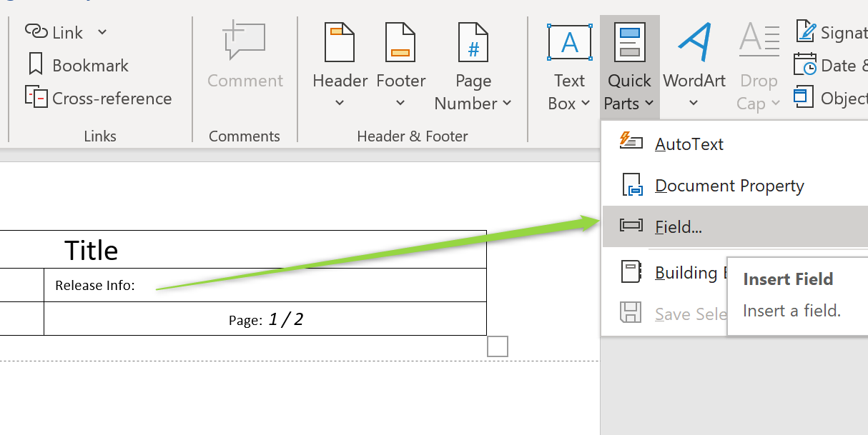Select the Field... menu entry
The width and height of the screenshot is (868, 435).
(x=678, y=227)
